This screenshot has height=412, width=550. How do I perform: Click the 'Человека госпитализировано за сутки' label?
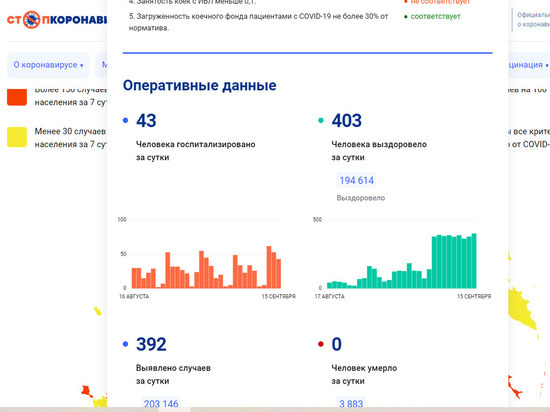(x=196, y=151)
